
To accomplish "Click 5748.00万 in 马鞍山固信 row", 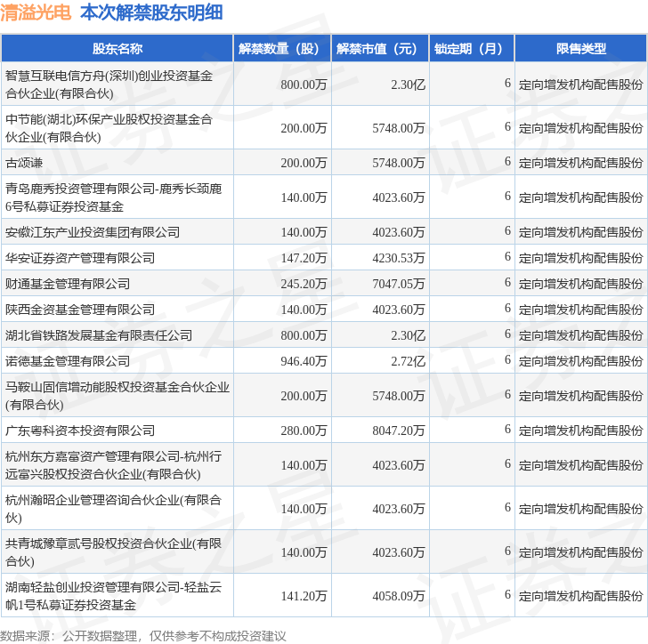I will [399, 396].
